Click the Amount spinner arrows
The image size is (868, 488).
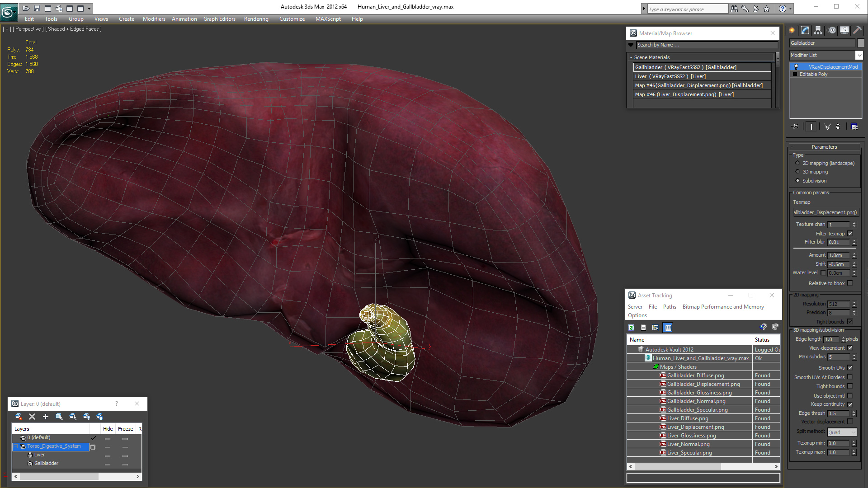click(x=854, y=255)
